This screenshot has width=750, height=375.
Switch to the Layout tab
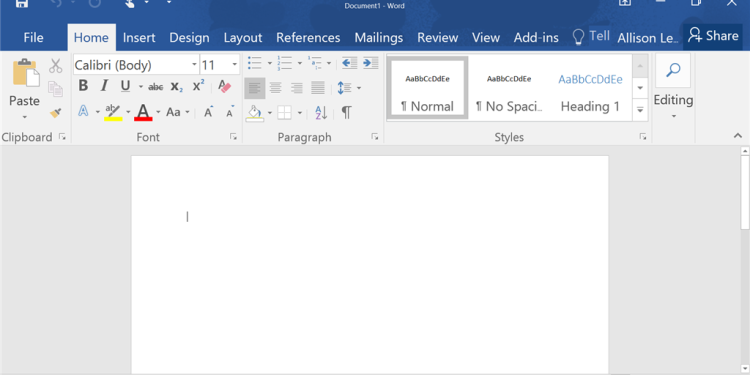tap(243, 38)
